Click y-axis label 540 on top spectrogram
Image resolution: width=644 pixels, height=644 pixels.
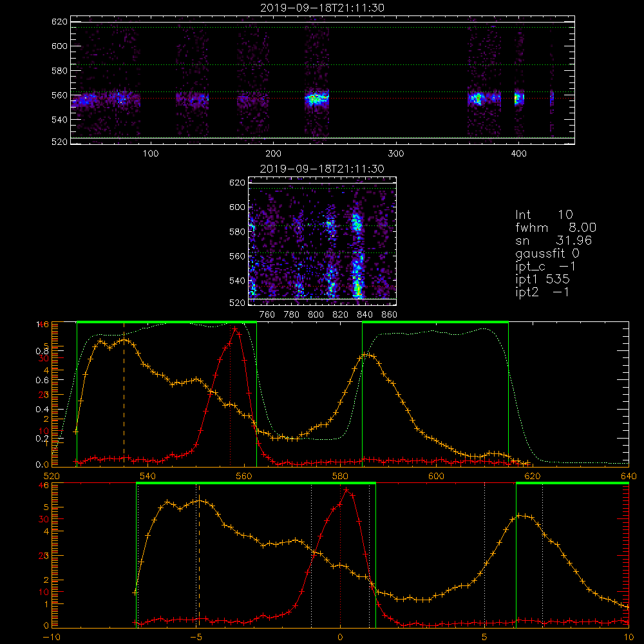pyautogui.click(x=59, y=120)
